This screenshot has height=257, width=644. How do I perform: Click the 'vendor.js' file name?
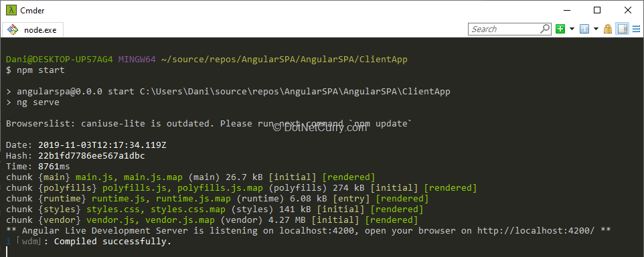point(110,220)
